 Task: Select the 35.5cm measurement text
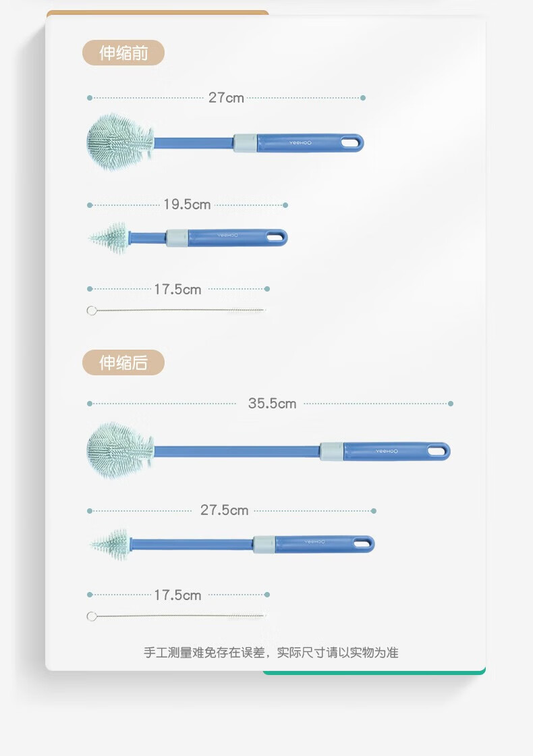point(272,404)
